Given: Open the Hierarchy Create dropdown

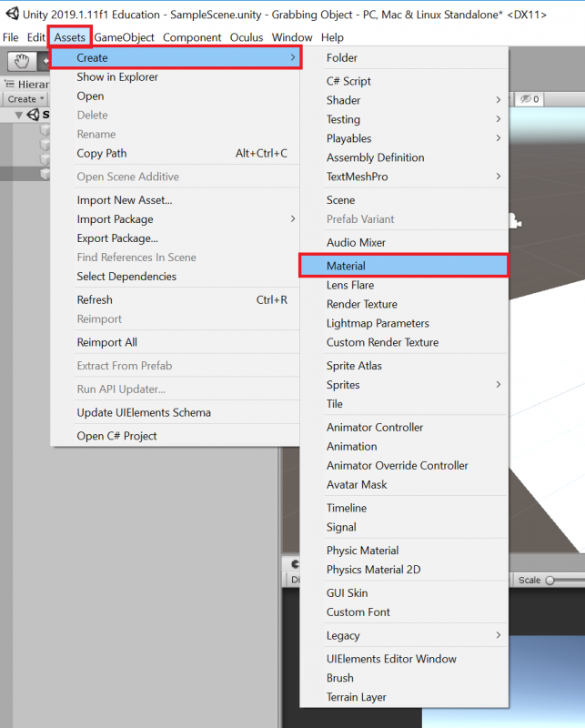Looking at the screenshot, I should coord(25,99).
